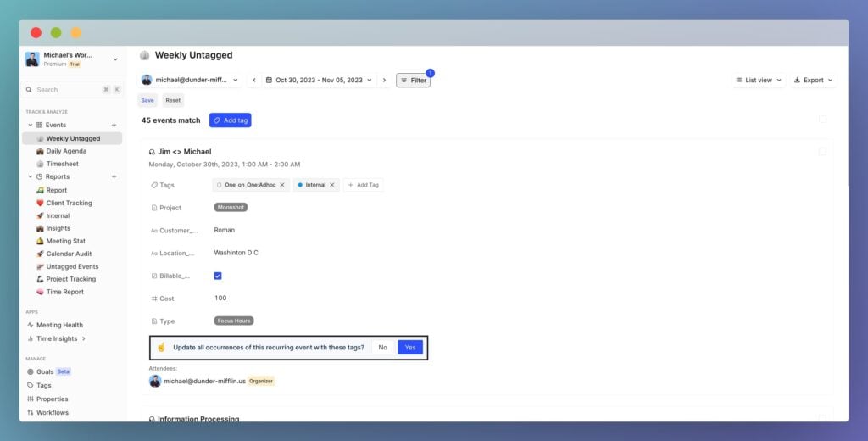Click the michael@dunder-mifflin.us attendee avatar
868x441 pixels.
pos(155,381)
